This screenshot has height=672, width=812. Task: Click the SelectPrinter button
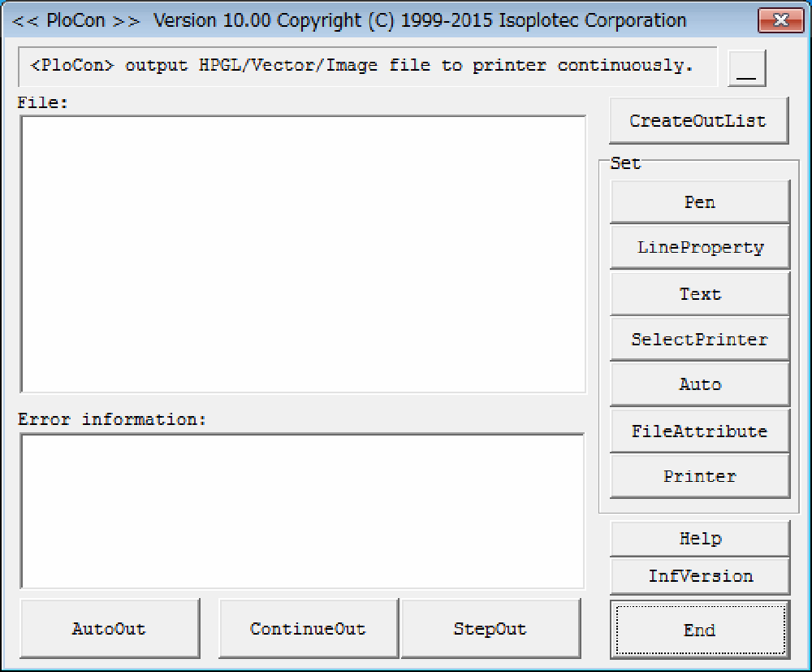(700, 339)
